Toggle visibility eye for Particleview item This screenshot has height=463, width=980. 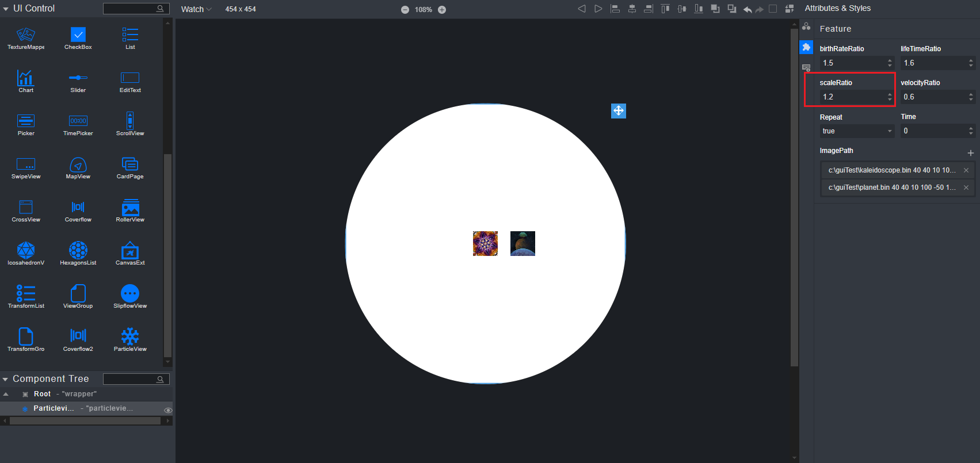(168, 410)
